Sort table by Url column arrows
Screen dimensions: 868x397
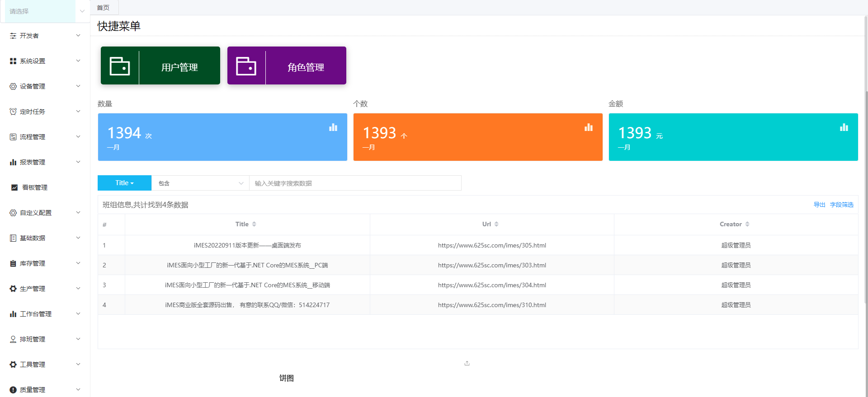[x=496, y=224]
